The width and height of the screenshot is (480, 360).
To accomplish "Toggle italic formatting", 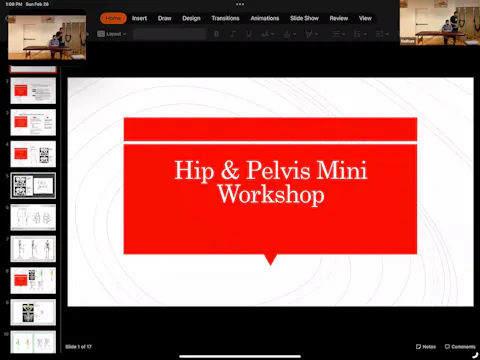I will [x=233, y=34].
